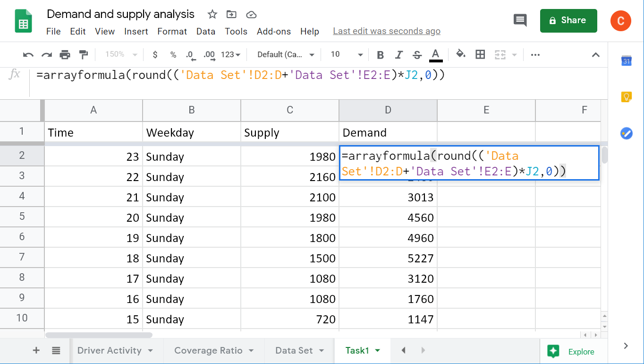Image resolution: width=644 pixels, height=364 pixels.
Task: Switch to Coverage Ratio sheet tab
Action: [208, 350]
